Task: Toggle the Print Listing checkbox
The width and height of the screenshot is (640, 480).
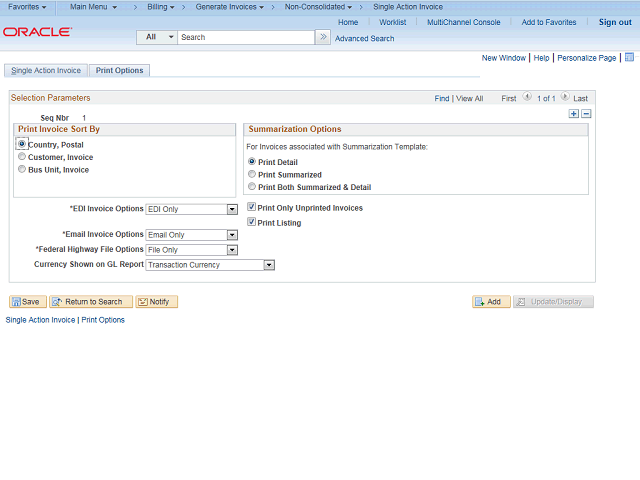Action: pos(251,222)
